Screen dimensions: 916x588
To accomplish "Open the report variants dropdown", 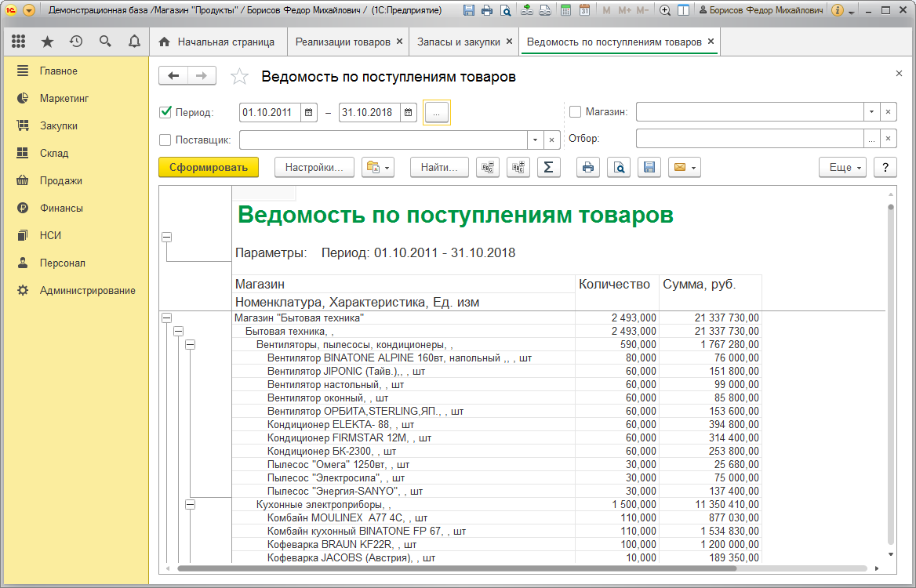I will tap(378, 168).
